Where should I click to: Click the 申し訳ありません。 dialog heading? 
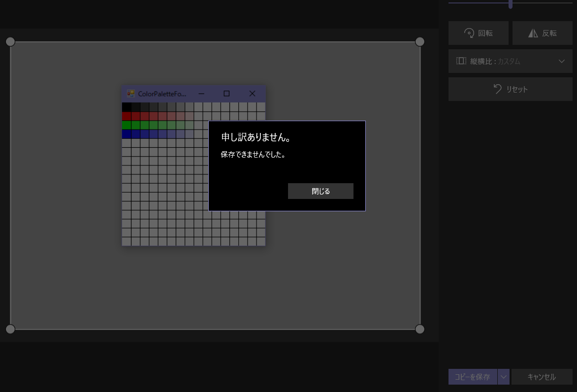pos(256,137)
